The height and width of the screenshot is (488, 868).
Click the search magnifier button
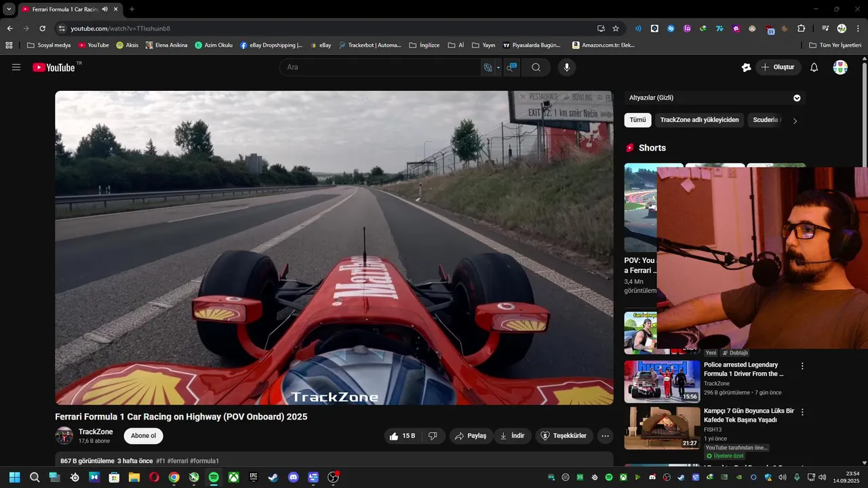coord(536,67)
